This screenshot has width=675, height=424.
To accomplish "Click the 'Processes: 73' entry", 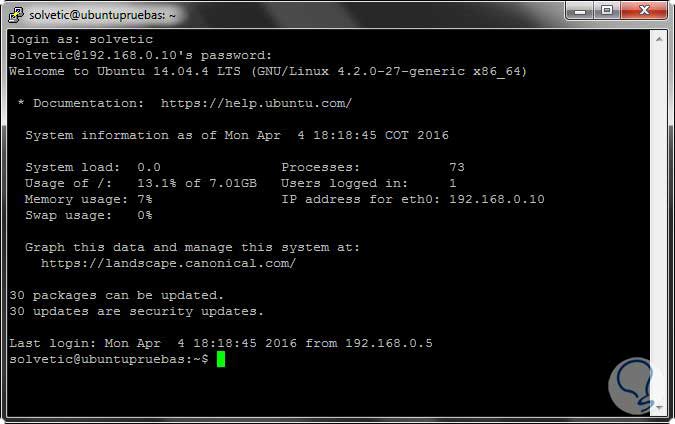I will (x=373, y=167).
